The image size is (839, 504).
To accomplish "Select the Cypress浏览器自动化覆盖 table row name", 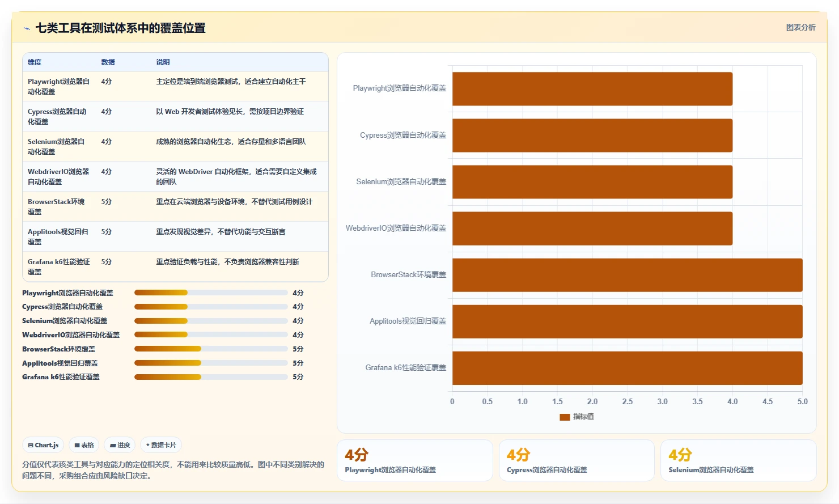I will point(57,116).
